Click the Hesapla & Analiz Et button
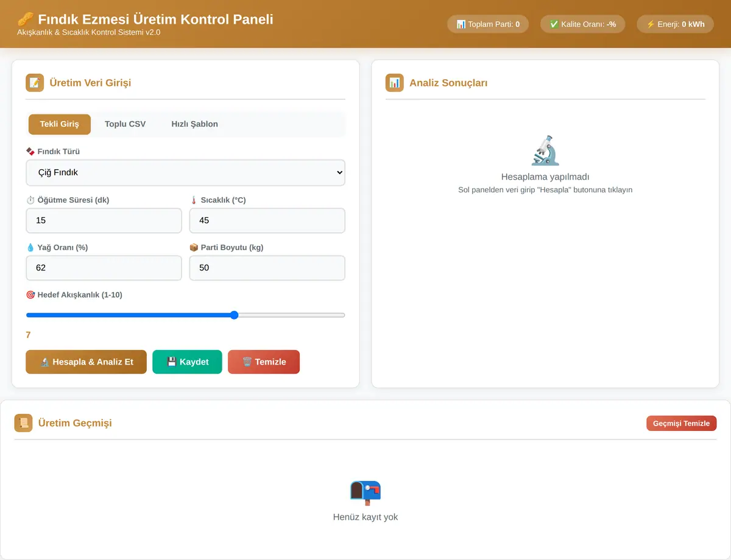 tap(87, 362)
